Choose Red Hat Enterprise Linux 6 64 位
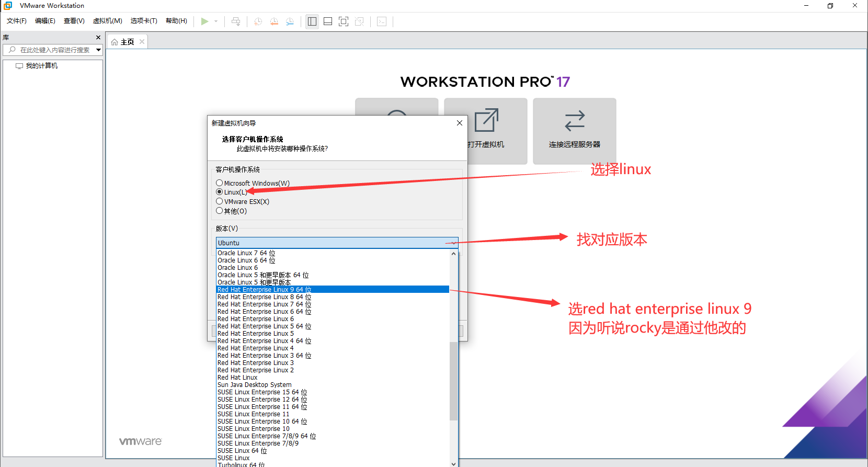Image resolution: width=868 pixels, height=467 pixels. point(333,312)
